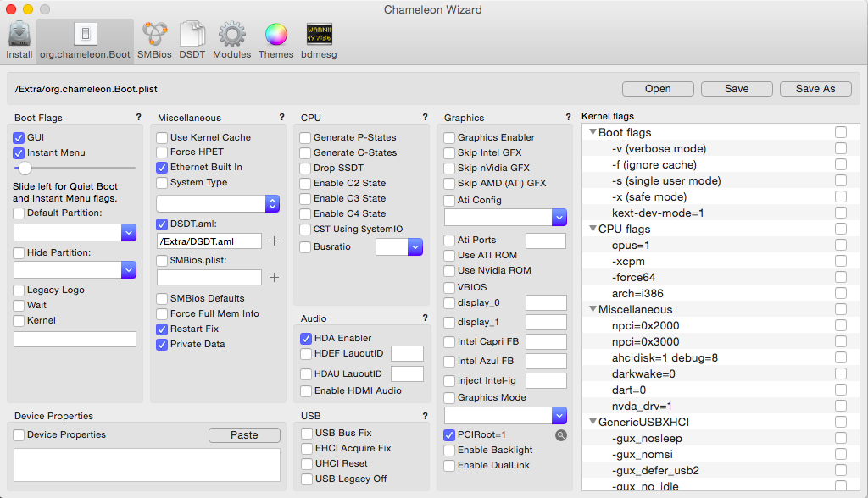This screenshot has height=498, width=868.
Task: Click the Save As button
Action: coord(815,88)
